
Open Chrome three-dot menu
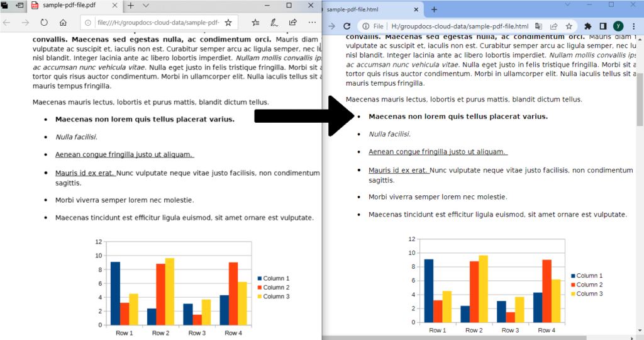(633, 26)
